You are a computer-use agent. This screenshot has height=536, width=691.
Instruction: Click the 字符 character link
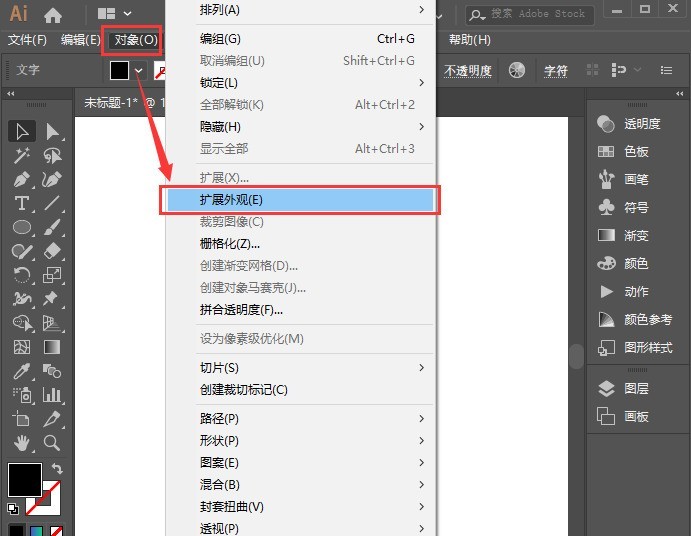555,71
